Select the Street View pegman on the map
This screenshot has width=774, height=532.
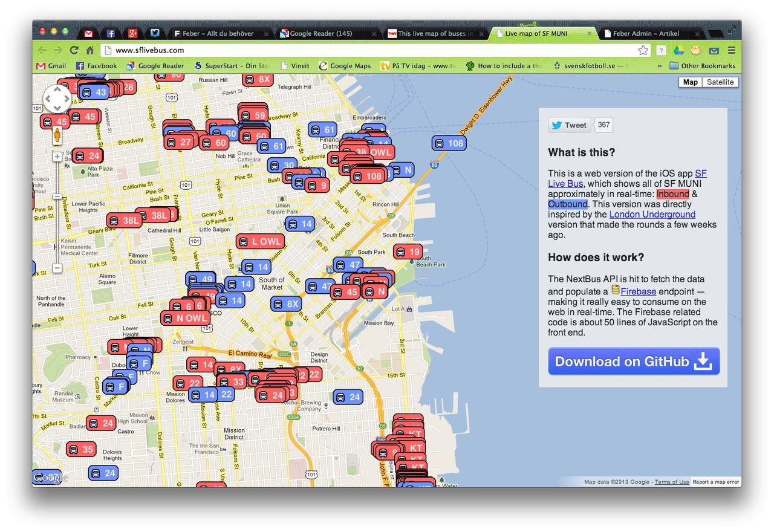[x=57, y=135]
